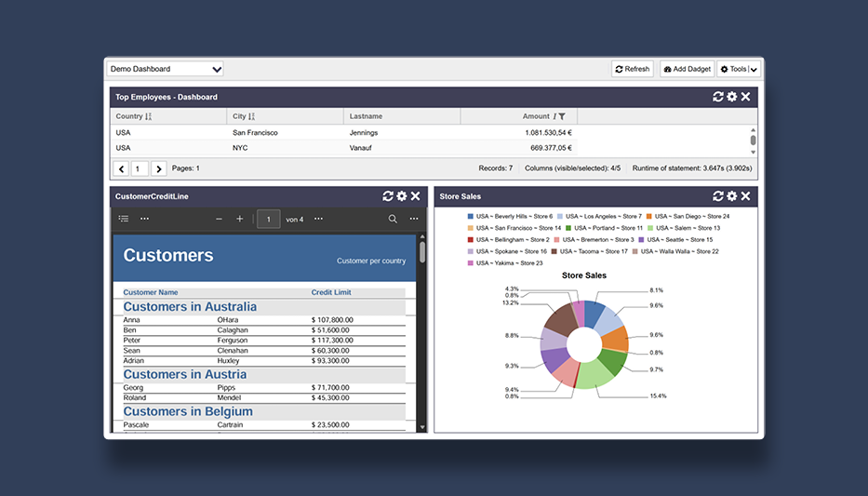Image resolution: width=868 pixels, height=496 pixels.
Task: Zoom in the PDF with plus
Action: tap(240, 220)
